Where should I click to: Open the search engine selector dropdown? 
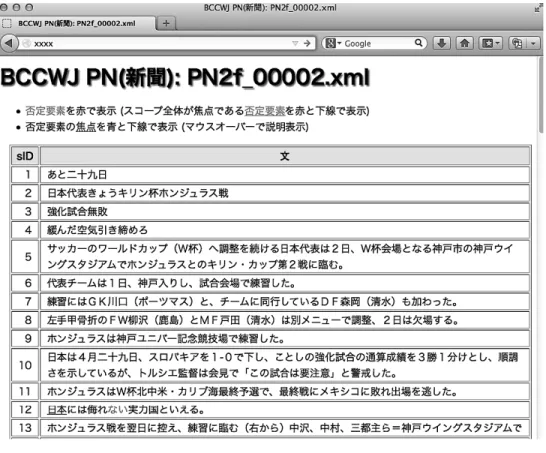click(333, 44)
